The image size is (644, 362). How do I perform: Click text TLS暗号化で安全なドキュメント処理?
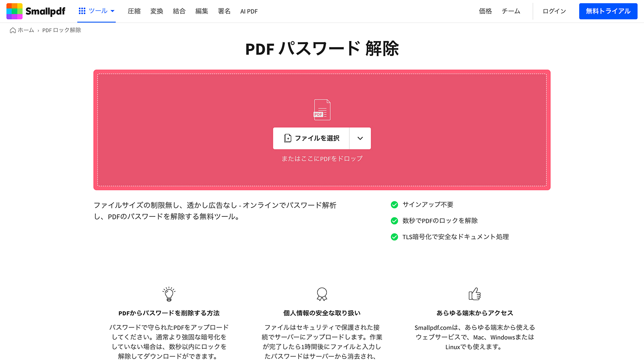[456, 237]
